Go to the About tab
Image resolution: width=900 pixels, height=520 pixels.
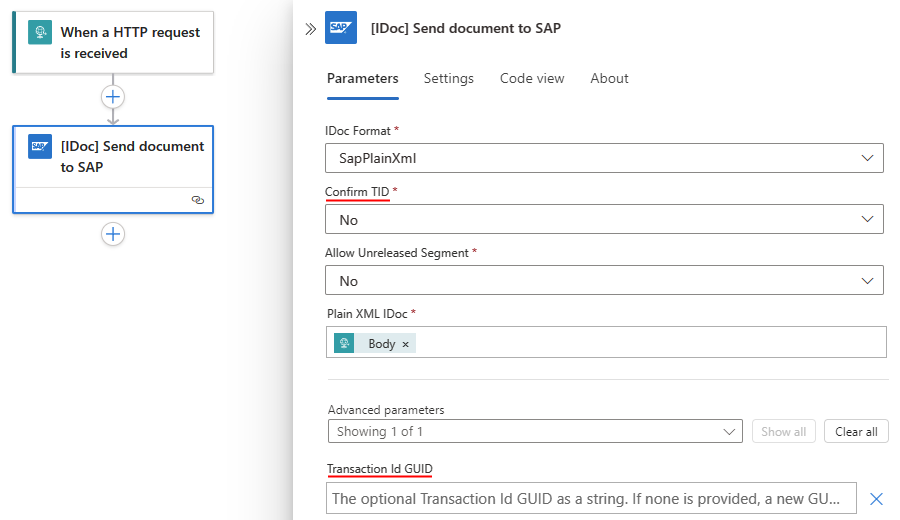coord(609,78)
